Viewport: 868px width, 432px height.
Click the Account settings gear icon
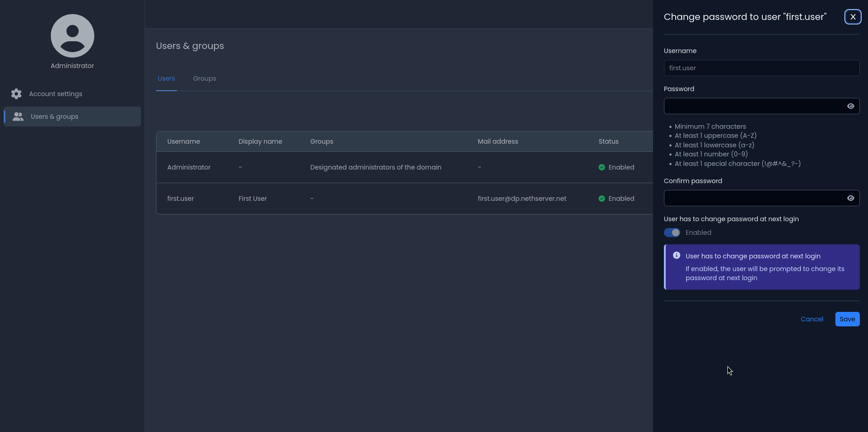click(x=16, y=94)
